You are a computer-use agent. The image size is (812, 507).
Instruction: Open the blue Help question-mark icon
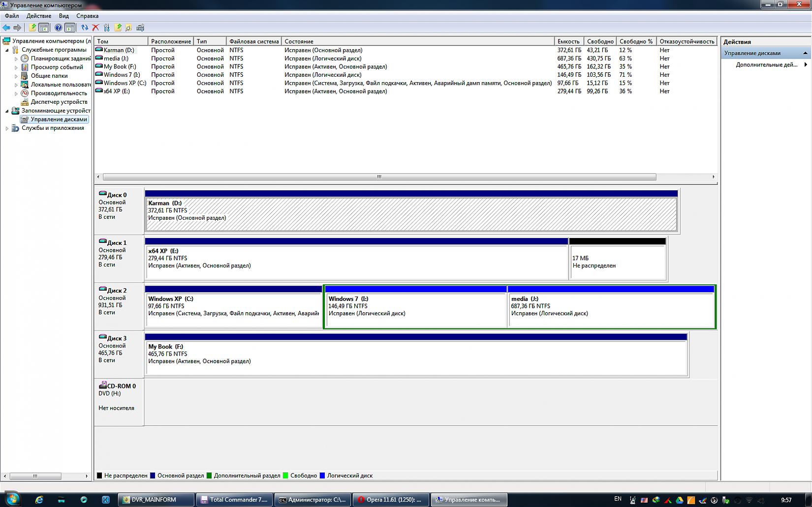click(58, 28)
